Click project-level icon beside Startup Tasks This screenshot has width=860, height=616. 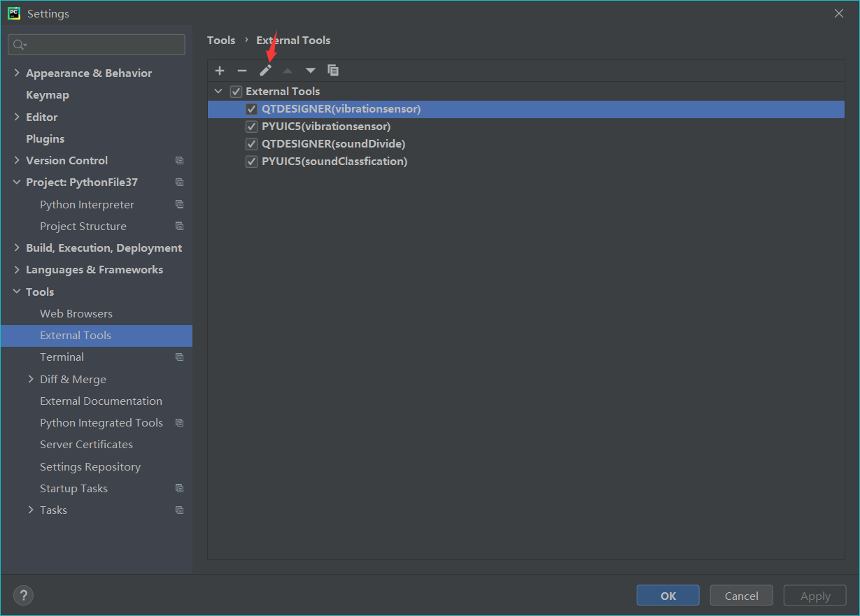tap(180, 489)
